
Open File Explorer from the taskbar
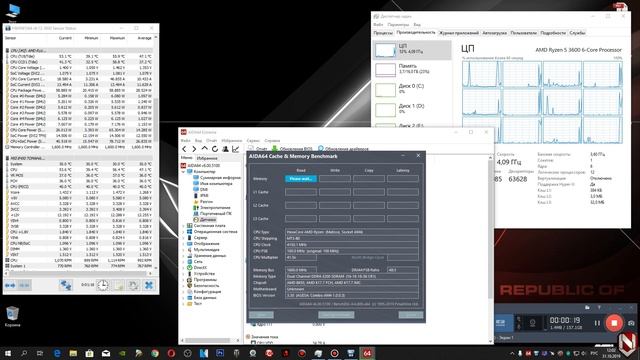click(73, 353)
